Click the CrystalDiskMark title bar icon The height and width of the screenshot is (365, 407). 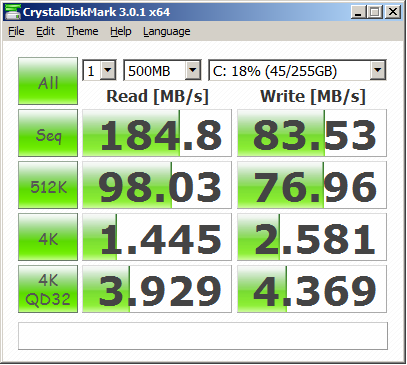pyautogui.click(x=13, y=12)
